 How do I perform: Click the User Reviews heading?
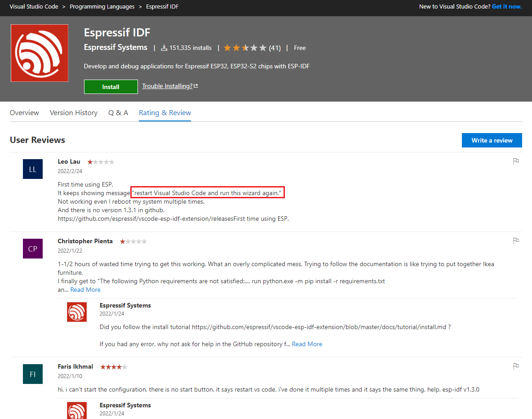(37, 140)
